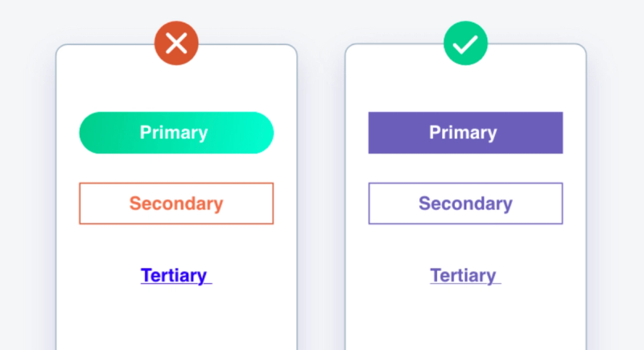Click the word Primary on the purple button
Screen dimensions: 644x350
tap(463, 133)
